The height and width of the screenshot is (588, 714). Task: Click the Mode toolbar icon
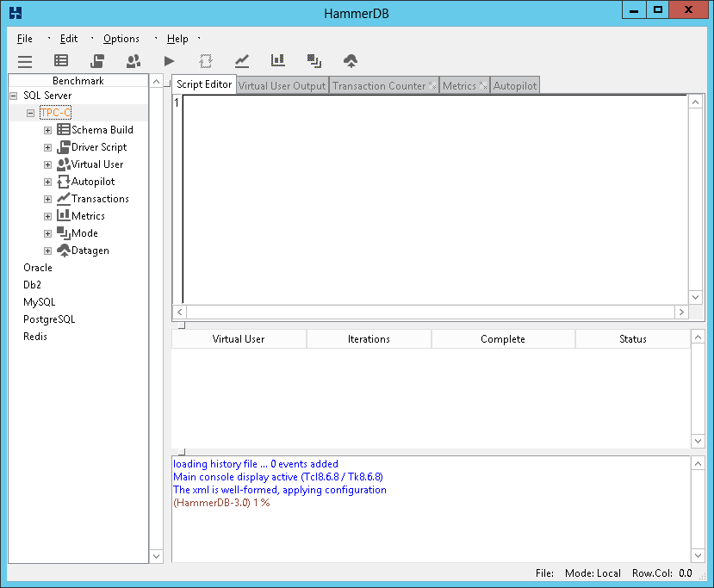tap(314, 61)
